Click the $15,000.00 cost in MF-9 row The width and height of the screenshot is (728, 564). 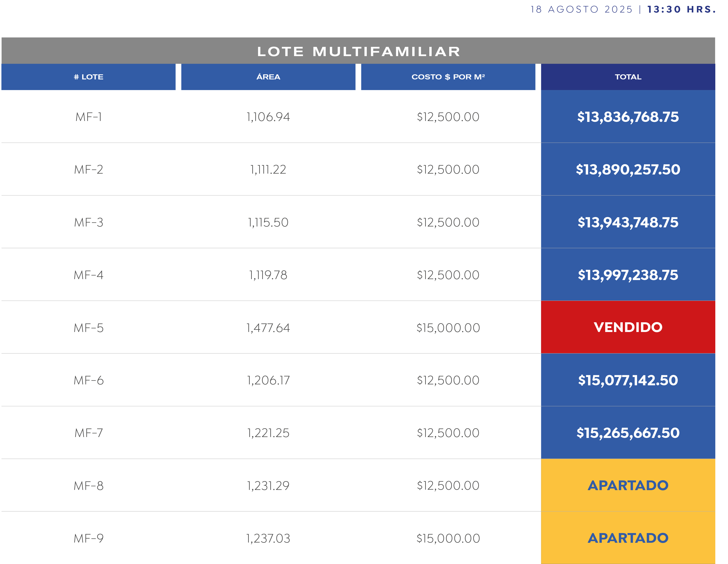point(448,538)
